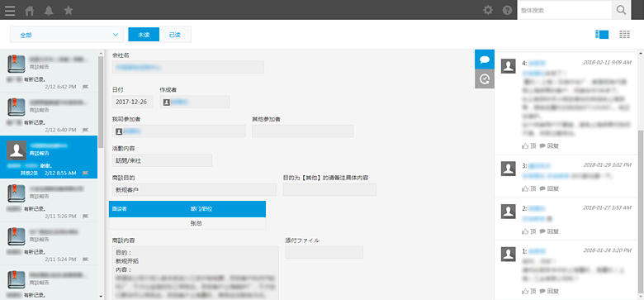Click the table cell 张总
Viewport: 644px width, 300px height.
(x=226, y=223)
